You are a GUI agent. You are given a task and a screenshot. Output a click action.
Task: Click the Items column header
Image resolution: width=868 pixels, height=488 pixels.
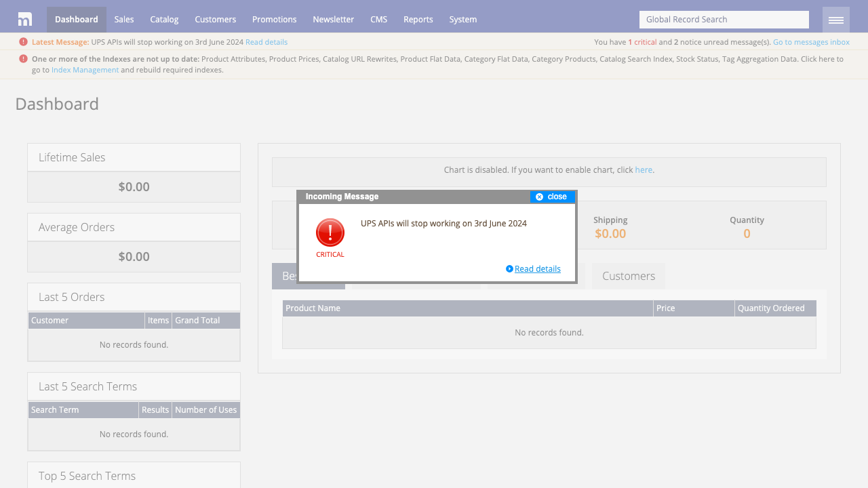point(159,321)
